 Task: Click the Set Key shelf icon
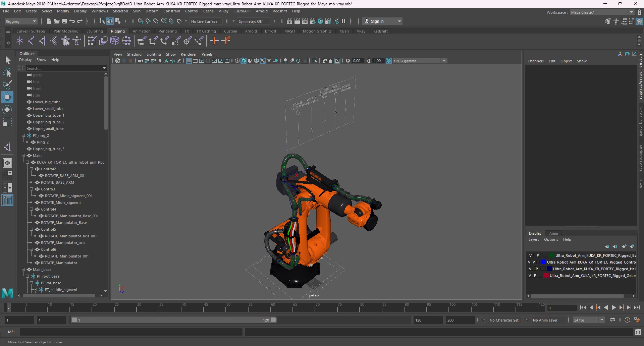[214, 41]
